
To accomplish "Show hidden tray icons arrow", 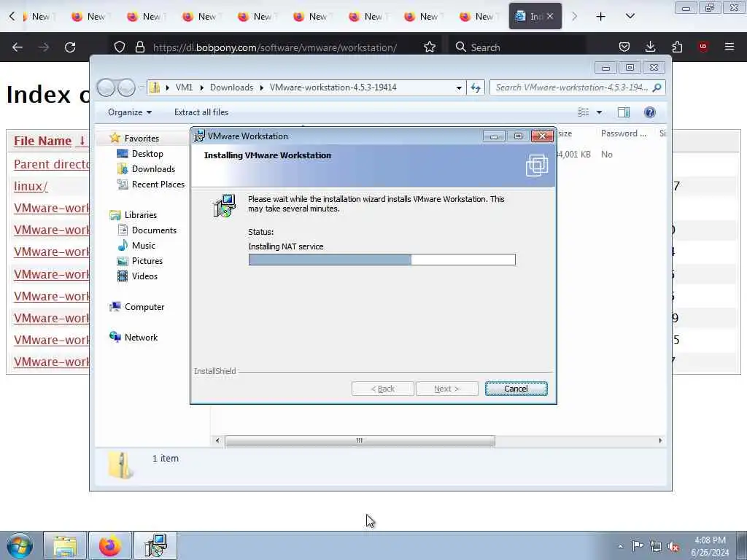I will tap(620, 547).
